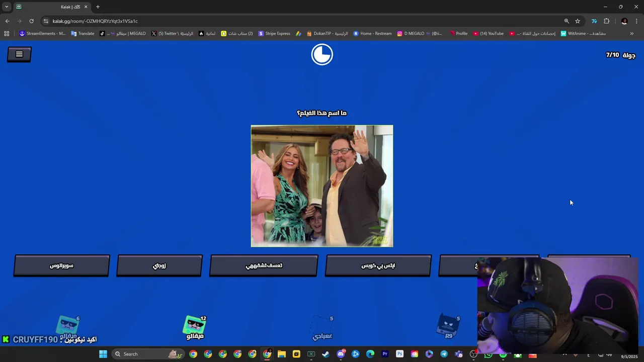
Task: Click the R9 player avatar
Action: 448,326
